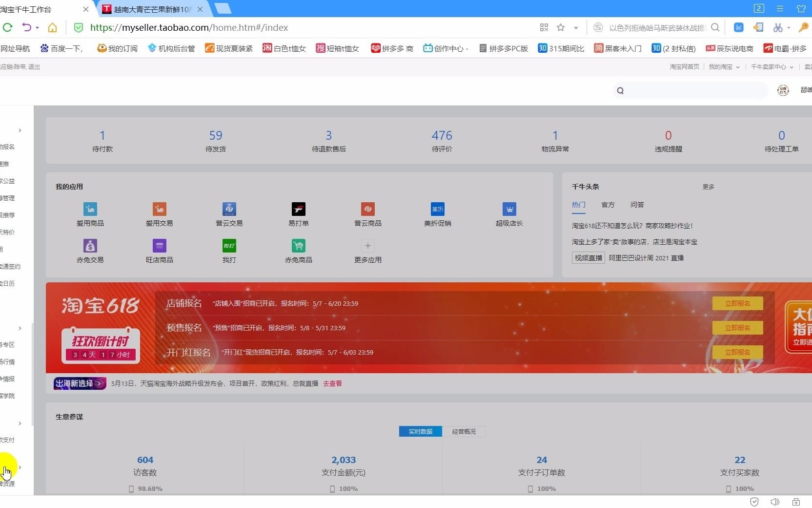Image resolution: width=812 pixels, height=508 pixels.
Task: Open the 拼多多PC版 bookmark
Action: tap(504, 48)
